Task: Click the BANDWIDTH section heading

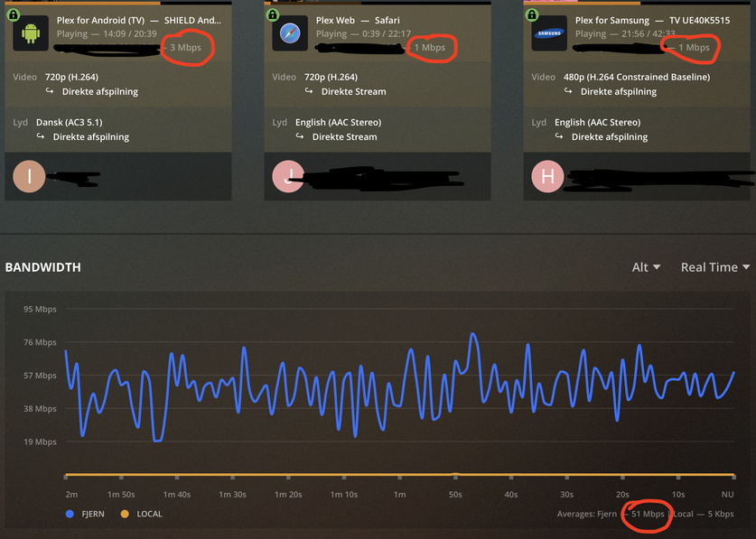Action: [43, 267]
